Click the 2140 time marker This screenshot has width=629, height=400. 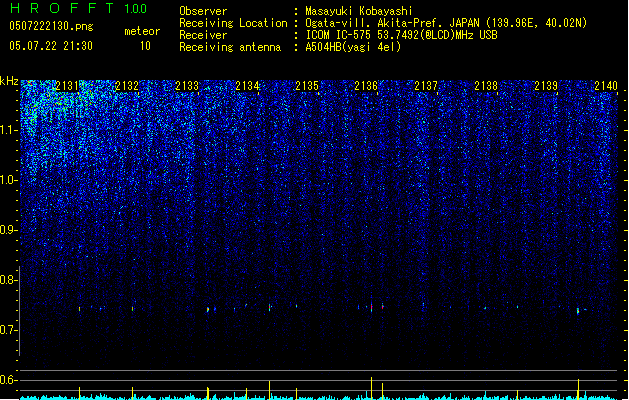606,85
